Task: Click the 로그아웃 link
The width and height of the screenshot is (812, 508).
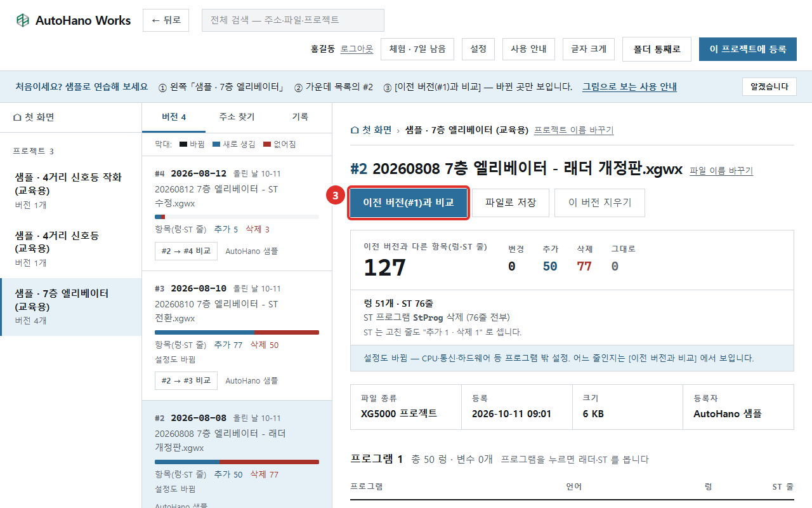Action: pyautogui.click(x=357, y=49)
